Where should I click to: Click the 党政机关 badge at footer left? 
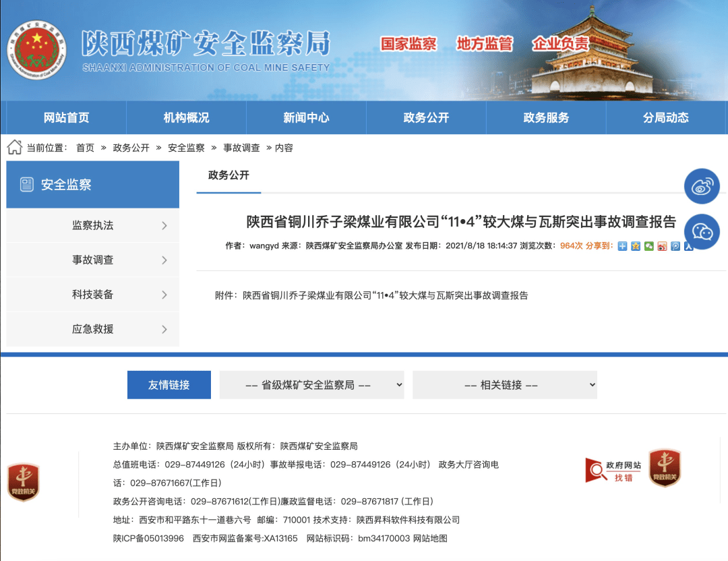(24, 482)
